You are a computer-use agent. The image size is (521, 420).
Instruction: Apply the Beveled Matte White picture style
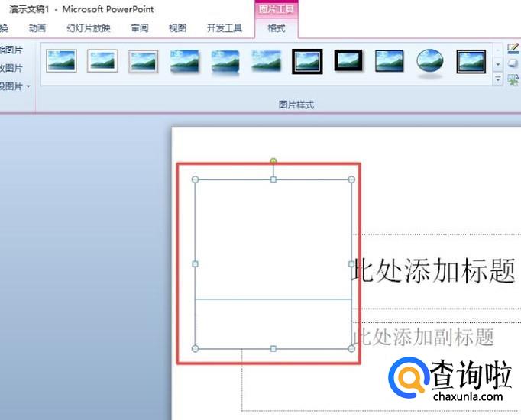tap(102, 61)
